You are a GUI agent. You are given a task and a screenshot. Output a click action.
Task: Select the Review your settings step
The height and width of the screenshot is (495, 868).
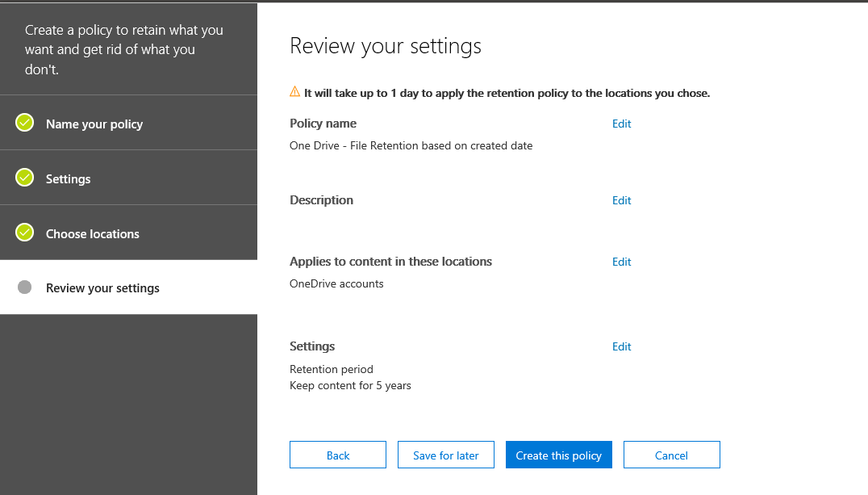coord(102,288)
